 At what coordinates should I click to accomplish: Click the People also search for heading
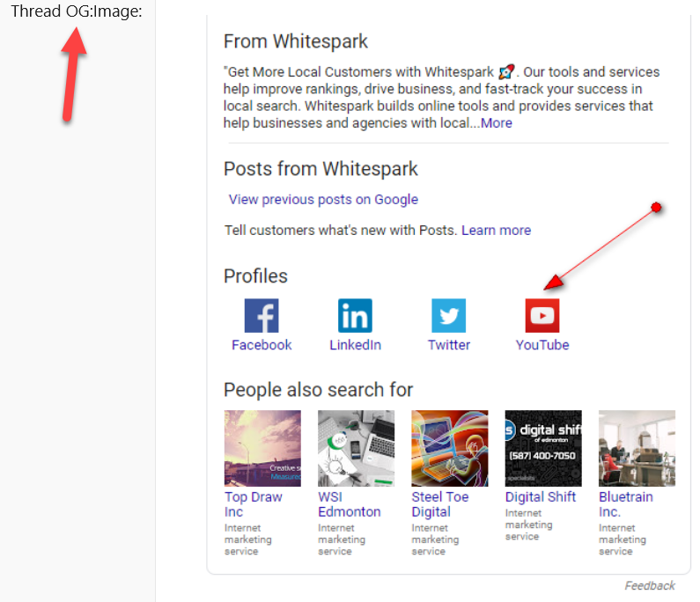coord(319,390)
